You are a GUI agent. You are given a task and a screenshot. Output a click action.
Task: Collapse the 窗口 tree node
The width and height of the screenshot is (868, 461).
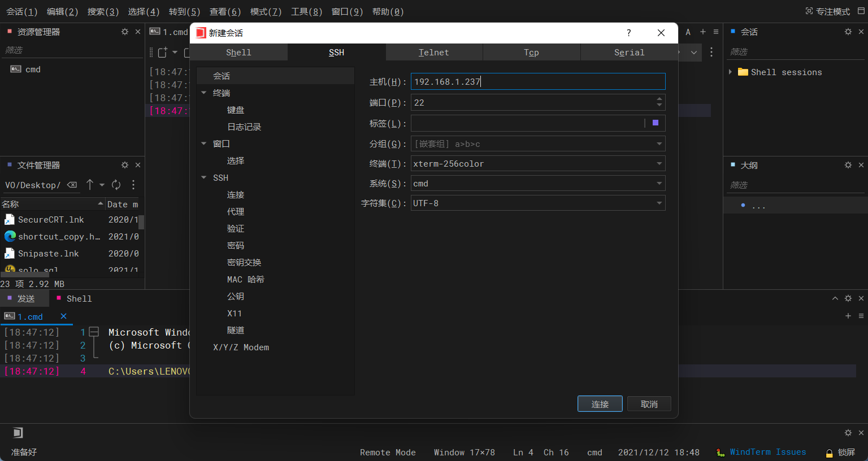pos(204,143)
